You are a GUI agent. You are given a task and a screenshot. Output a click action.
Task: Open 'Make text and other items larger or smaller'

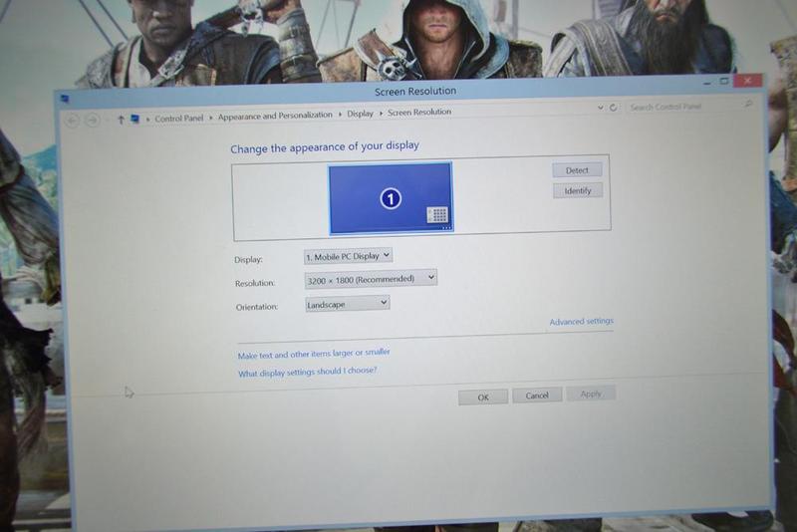314,354
